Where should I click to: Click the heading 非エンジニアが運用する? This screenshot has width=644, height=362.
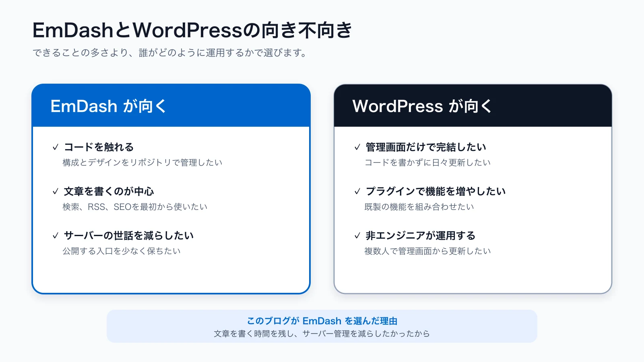tap(421, 236)
